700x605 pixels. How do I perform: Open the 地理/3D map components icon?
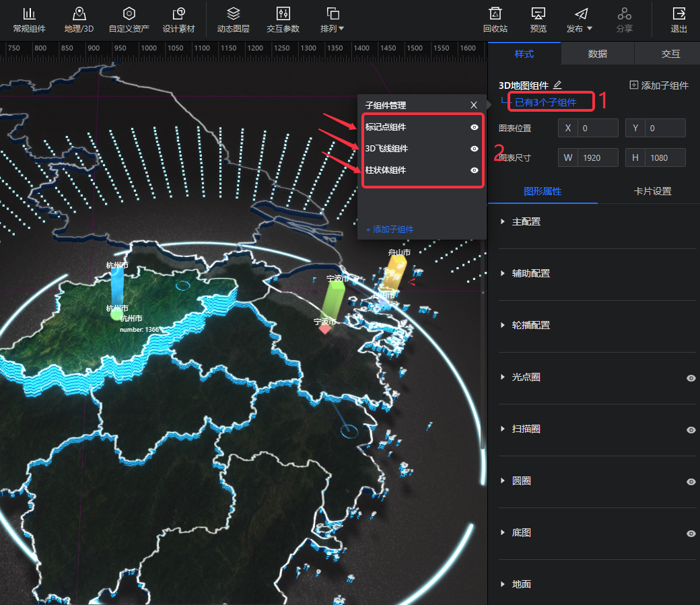79,14
